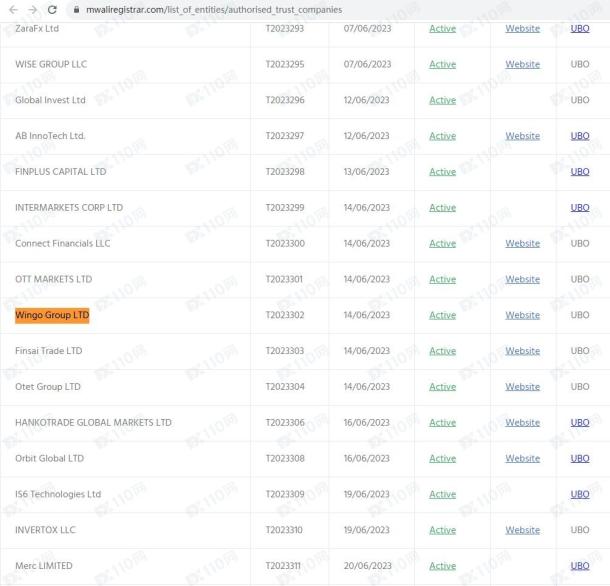Open Website link for Wingo Group LTD
The height and width of the screenshot is (586, 610).
click(522, 315)
